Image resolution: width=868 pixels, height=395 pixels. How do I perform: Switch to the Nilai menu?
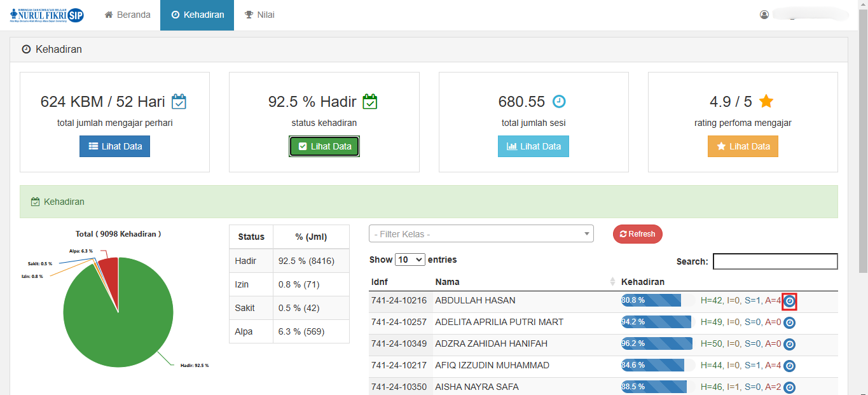coord(259,15)
